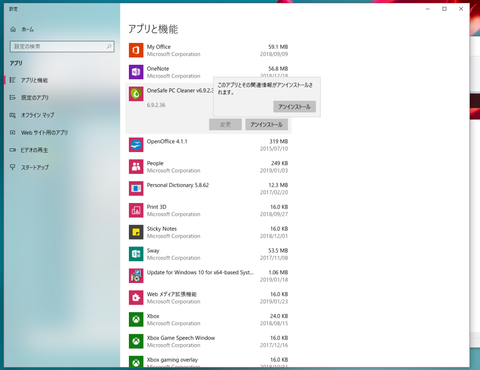Open 既定のアプリ settings page
This screenshot has height=370, width=480.
tap(35, 98)
